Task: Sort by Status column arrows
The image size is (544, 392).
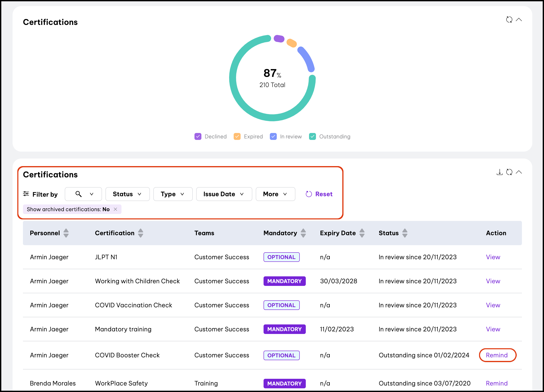Action: pos(405,233)
